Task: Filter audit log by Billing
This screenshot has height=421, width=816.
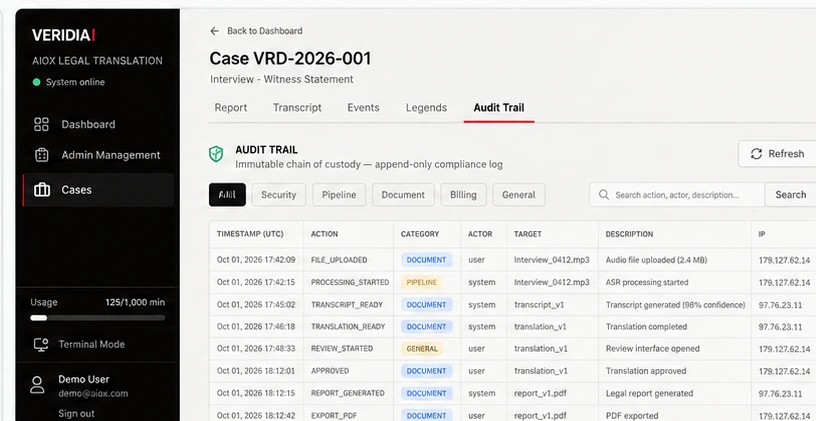Action: coord(463,195)
